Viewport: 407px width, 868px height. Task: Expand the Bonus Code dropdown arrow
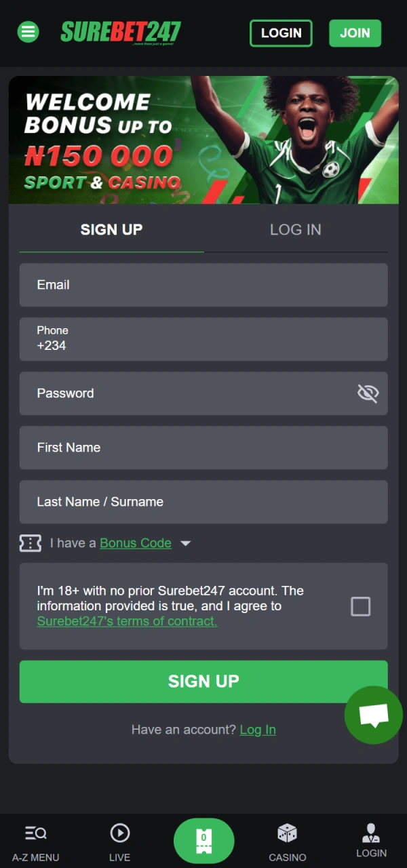tap(185, 542)
